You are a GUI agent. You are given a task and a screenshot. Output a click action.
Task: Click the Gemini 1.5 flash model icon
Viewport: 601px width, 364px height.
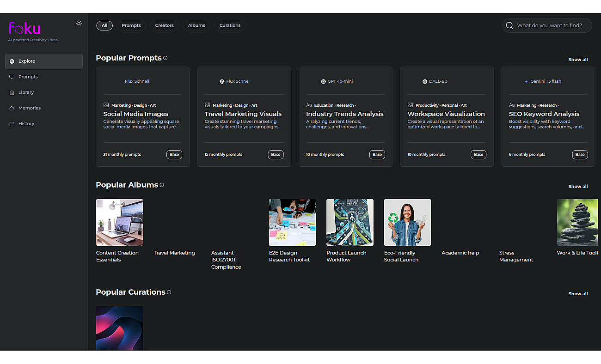pos(526,81)
